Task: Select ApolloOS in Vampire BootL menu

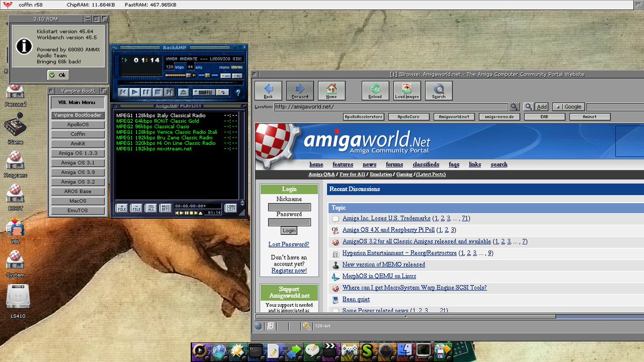Action: pyautogui.click(x=78, y=124)
